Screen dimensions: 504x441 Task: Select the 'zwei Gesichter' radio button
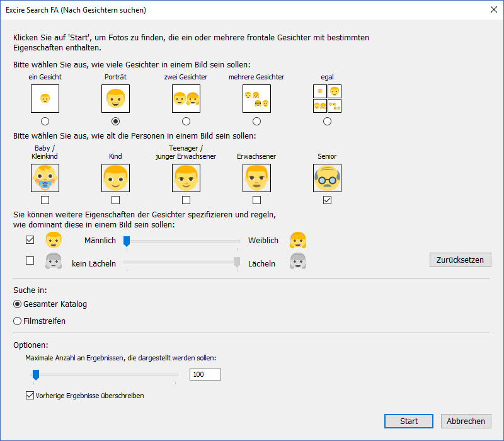(186, 121)
